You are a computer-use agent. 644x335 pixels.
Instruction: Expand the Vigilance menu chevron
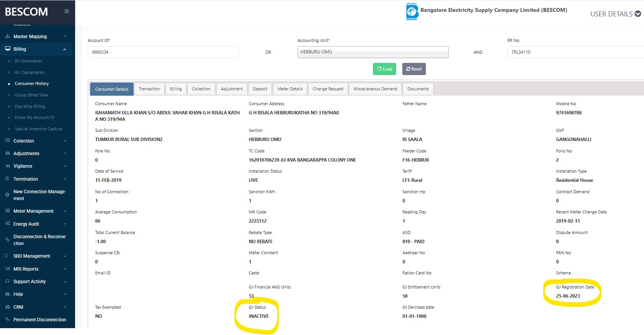tap(64, 166)
